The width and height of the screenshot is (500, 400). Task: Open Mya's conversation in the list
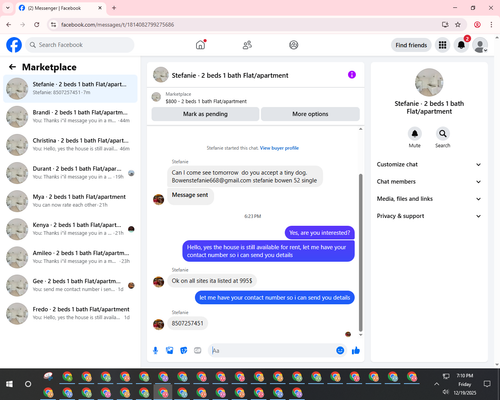pyautogui.click(x=70, y=201)
